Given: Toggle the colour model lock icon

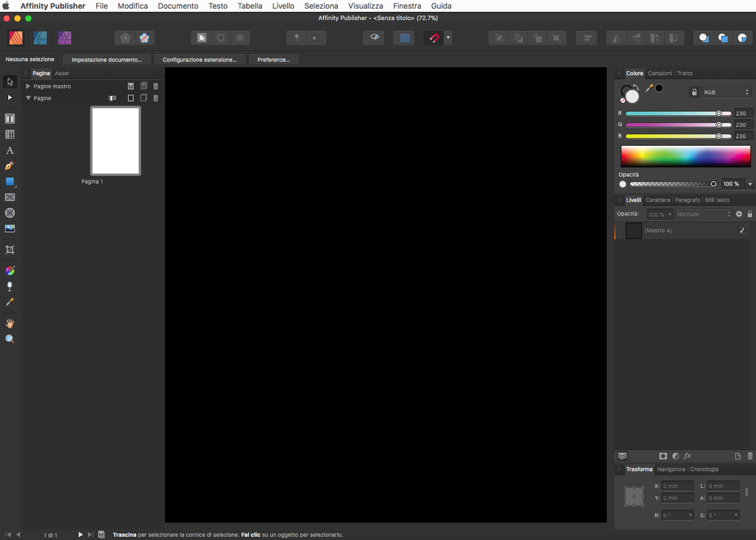Looking at the screenshot, I should coord(695,92).
